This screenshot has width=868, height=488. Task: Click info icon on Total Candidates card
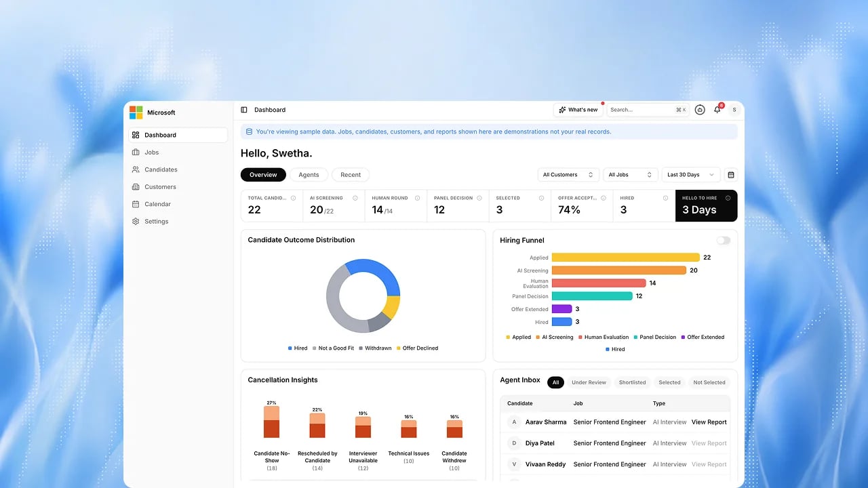[x=294, y=198]
